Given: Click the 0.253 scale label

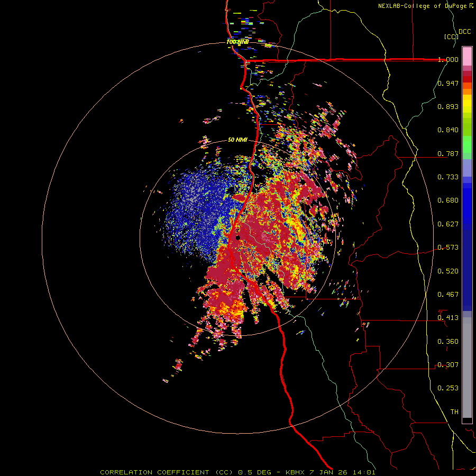Looking at the screenshot, I should (x=448, y=388).
